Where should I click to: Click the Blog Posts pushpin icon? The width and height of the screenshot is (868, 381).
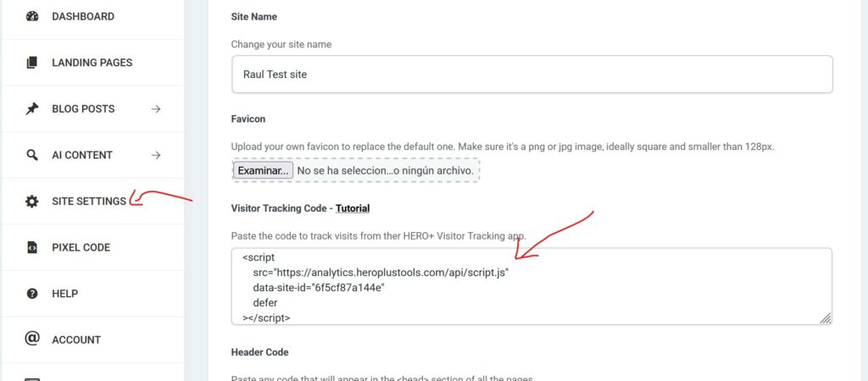pos(32,108)
